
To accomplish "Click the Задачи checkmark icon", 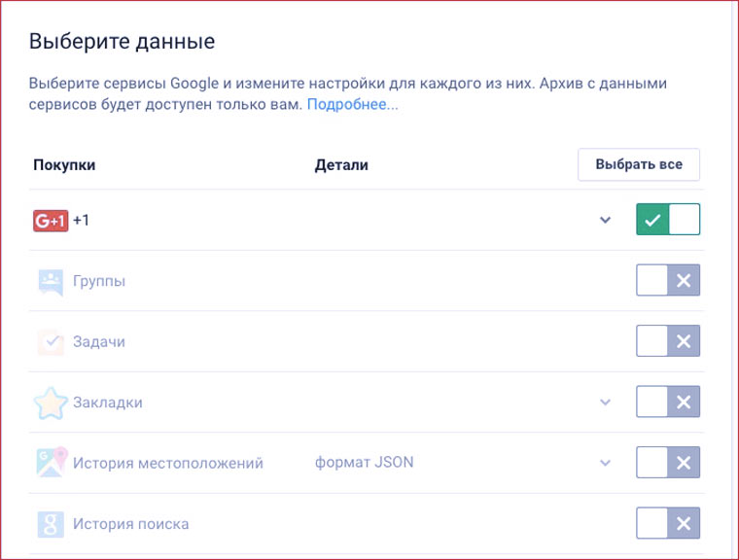I will tap(51, 341).
